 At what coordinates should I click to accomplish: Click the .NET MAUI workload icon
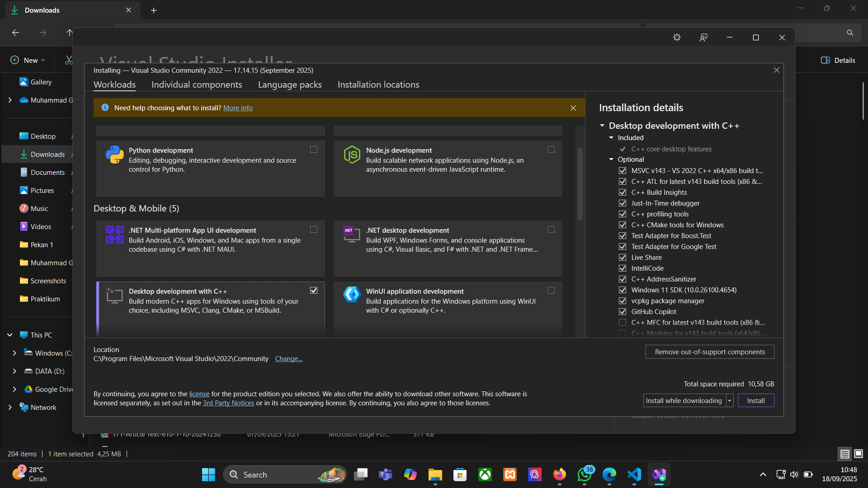114,235
